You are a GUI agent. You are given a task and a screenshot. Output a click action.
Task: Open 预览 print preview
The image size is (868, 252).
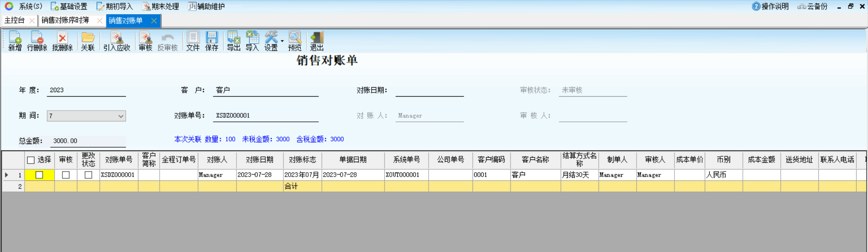tap(295, 41)
